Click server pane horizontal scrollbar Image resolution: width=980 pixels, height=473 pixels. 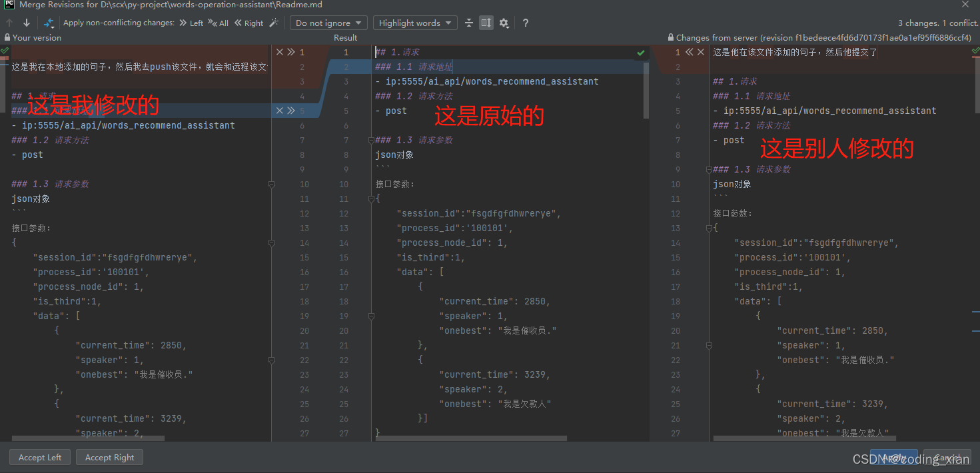coord(804,438)
